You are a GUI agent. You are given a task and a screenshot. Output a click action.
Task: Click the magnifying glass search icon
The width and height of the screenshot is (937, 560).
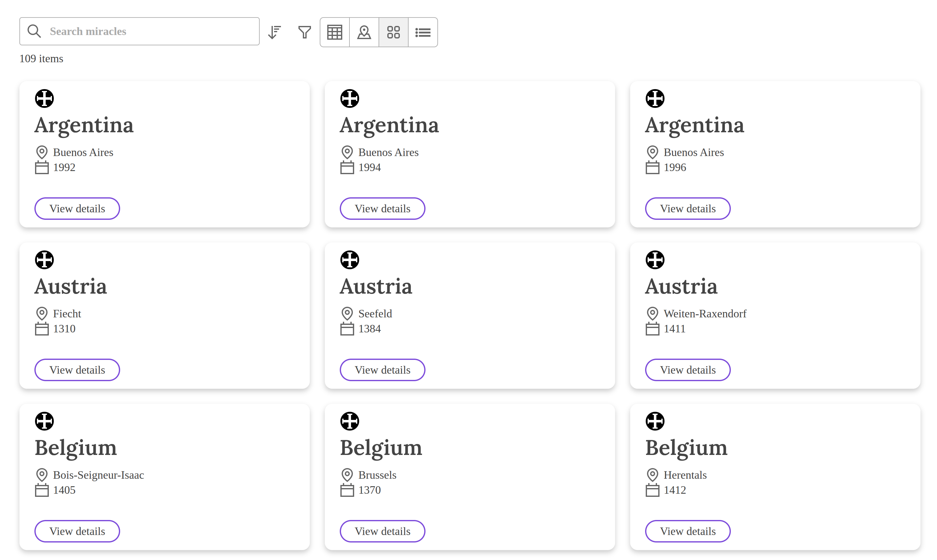point(34,31)
